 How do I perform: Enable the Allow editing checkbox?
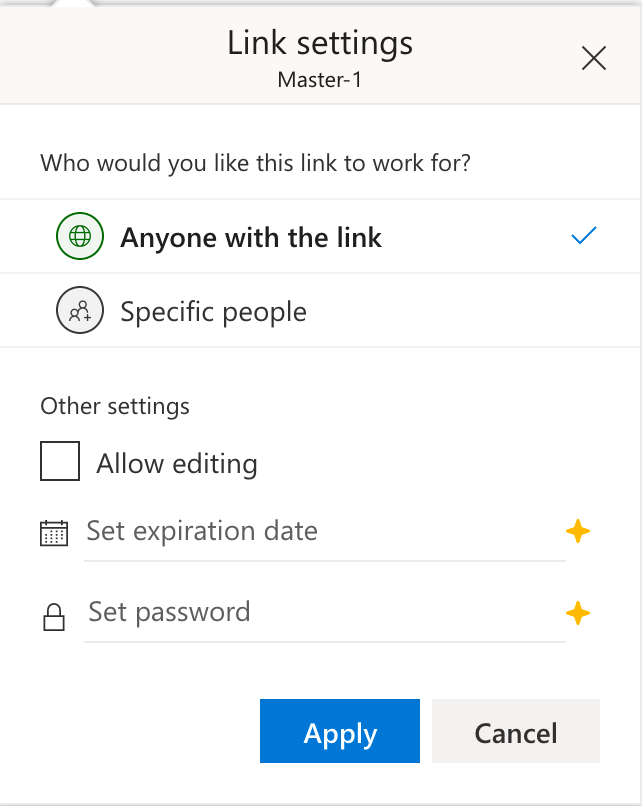pos(60,463)
